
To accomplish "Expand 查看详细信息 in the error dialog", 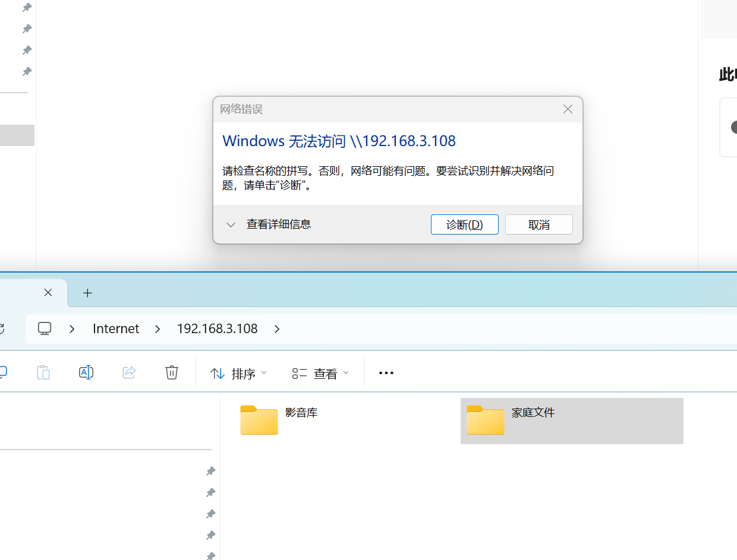I will (269, 224).
